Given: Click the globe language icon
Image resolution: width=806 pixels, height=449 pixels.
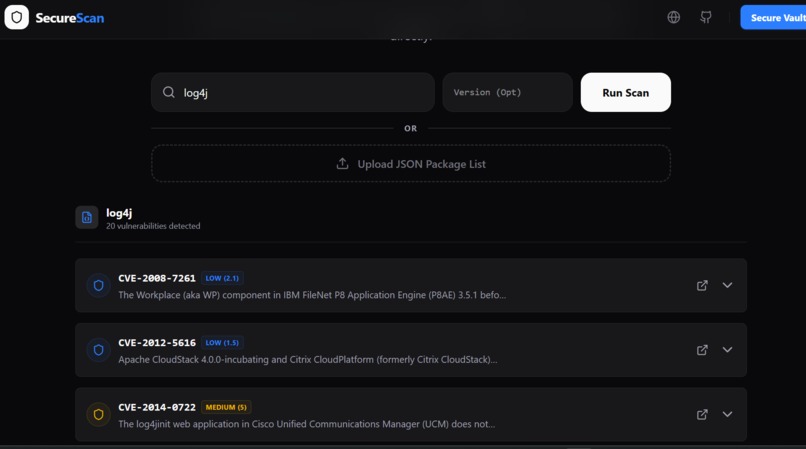Looking at the screenshot, I should (x=673, y=17).
